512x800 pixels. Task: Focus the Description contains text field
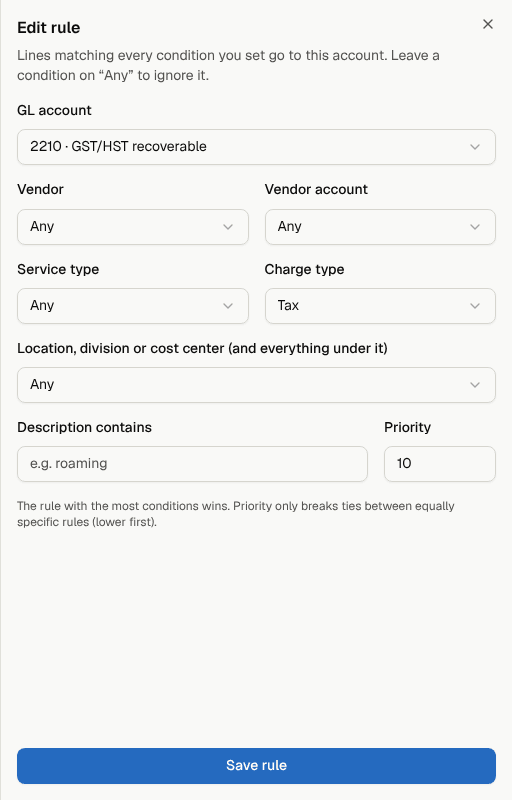tap(192, 464)
